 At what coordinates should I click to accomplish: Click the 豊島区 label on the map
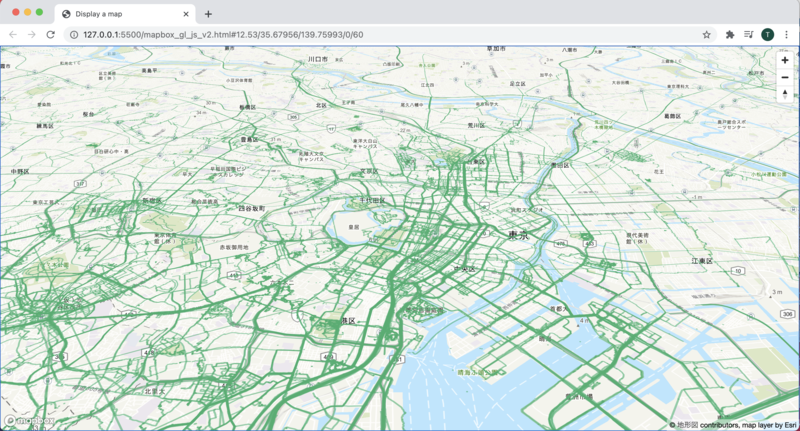pos(249,139)
